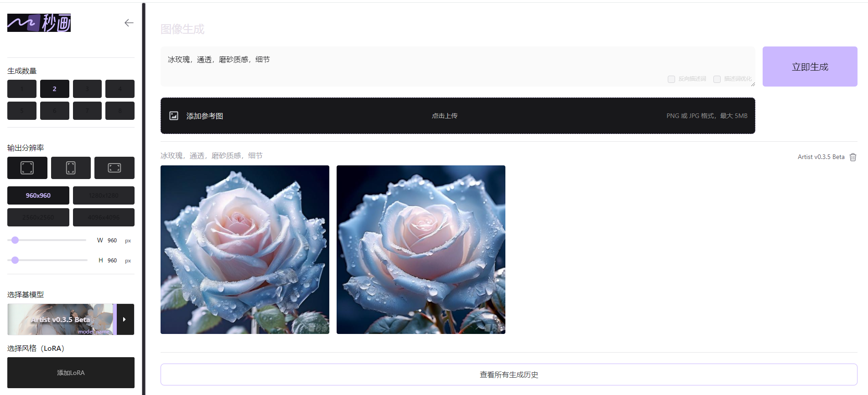Image resolution: width=868 pixels, height=395 pixels.
Task: Select the landscape aspect ratio icon
Action: coord(114,168)
